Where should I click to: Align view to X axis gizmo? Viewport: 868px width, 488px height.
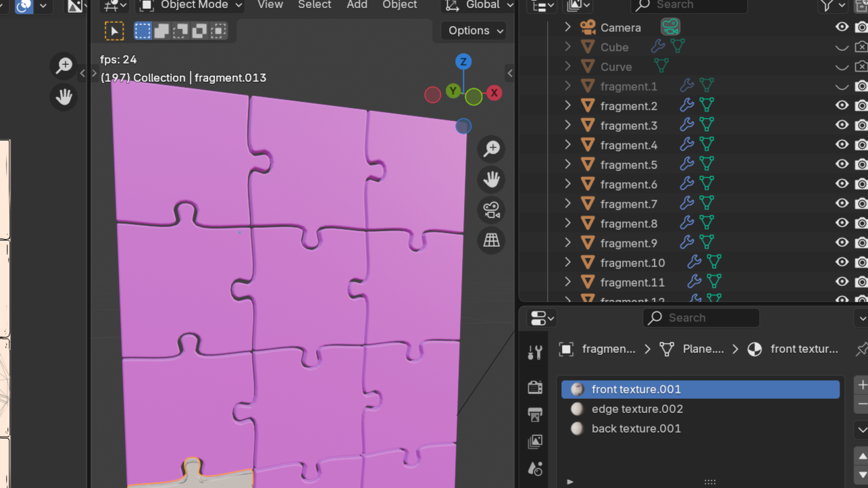point(494,93)
